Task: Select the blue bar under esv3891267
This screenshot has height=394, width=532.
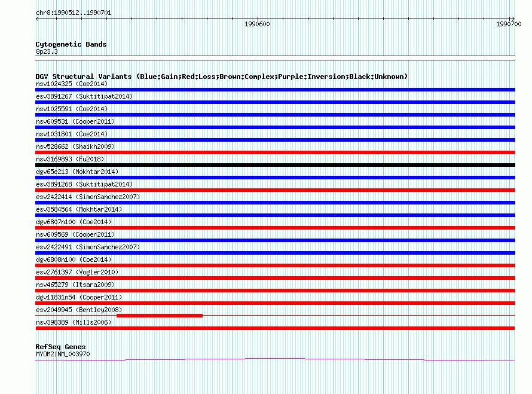Action: pos(275,102)
